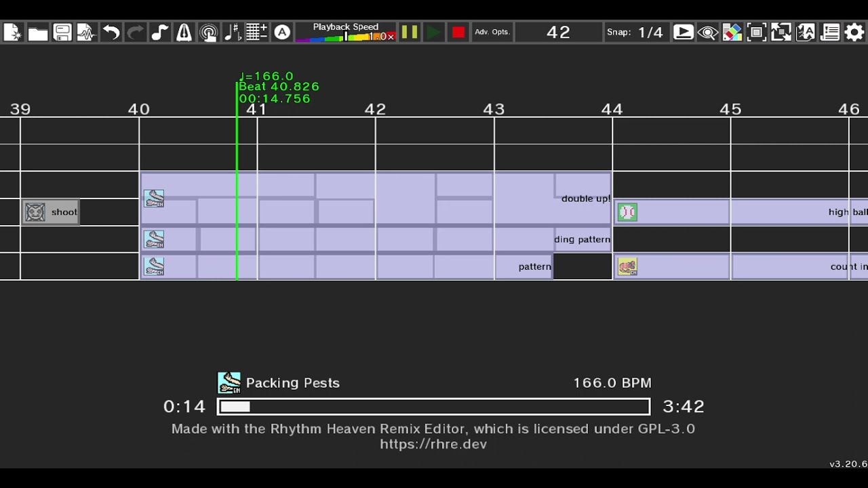The width and height of the screenshot is (868, 488).
Task: Create a new remix with the new-file icon
Action: (13, 33)
